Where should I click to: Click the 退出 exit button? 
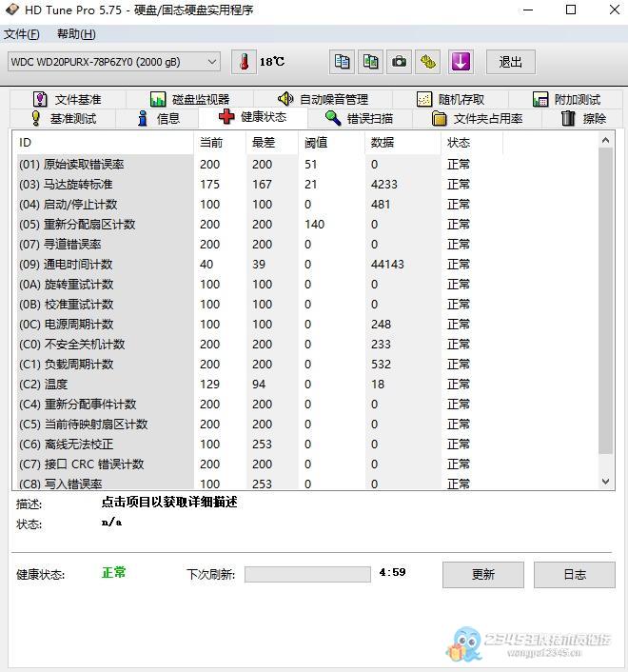point(510,62)
